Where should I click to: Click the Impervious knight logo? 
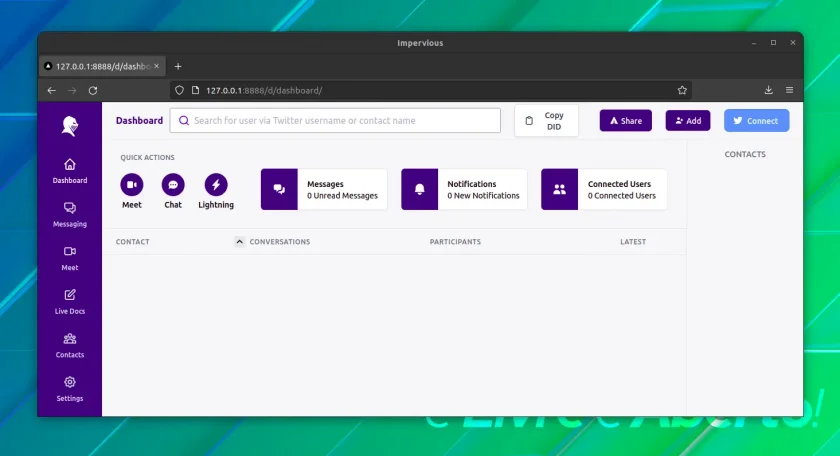pyautogui.click(x=70, y=126)
